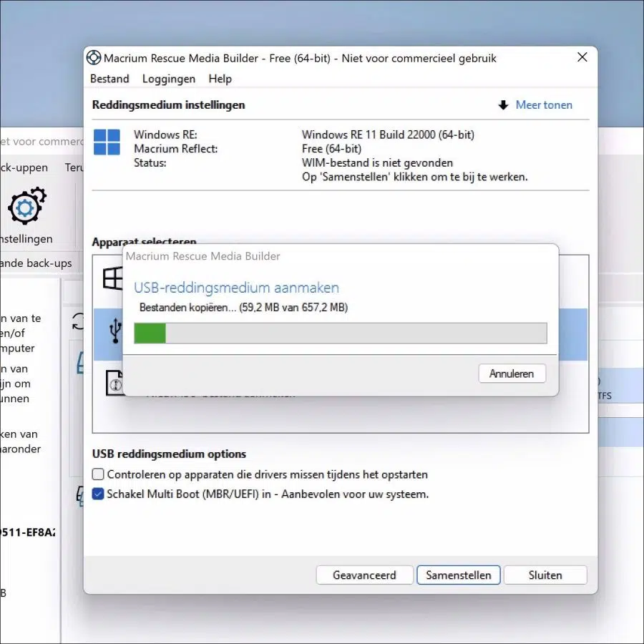Uncheck Schakel Multi Boot (MBR/UEFI) option
The image size is (644, 644).
[98, 494]
